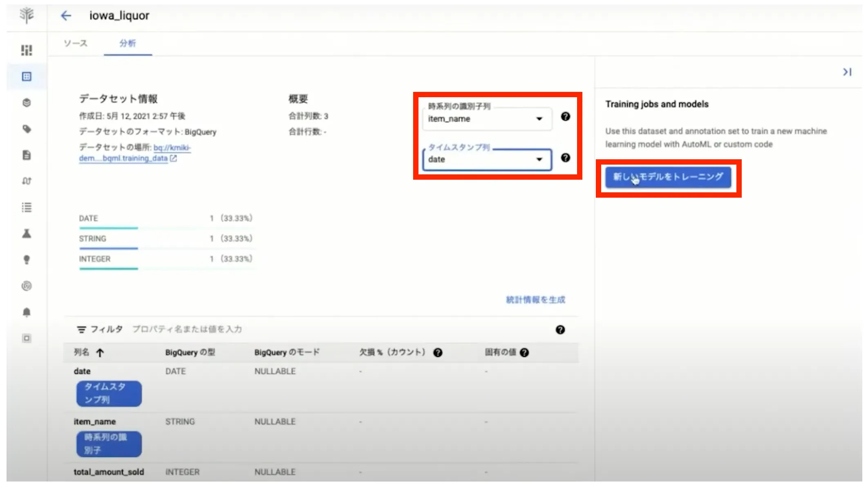
Task: Click the 統計情報を生成 link
Action: point(535,300)
